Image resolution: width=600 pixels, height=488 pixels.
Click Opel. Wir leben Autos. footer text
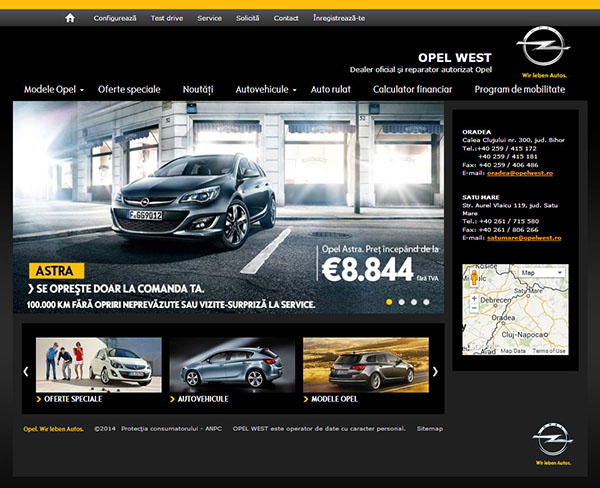click(x=54, y=429)
